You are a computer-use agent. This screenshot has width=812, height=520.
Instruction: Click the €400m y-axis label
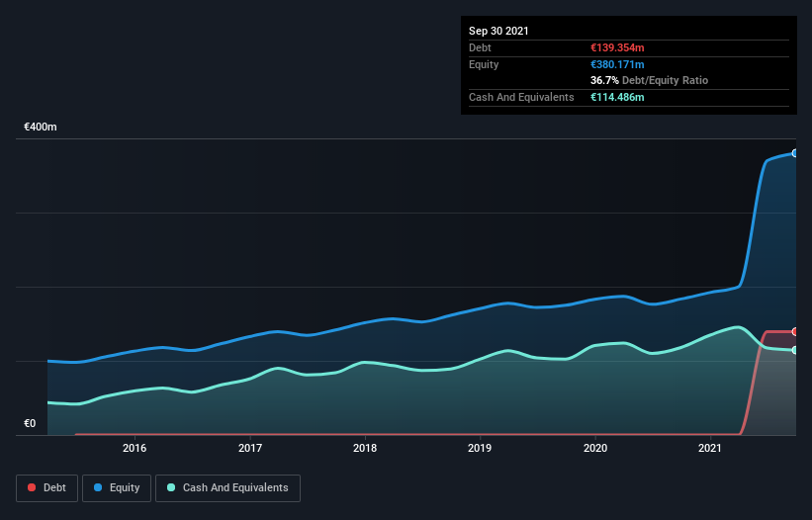[x=41, y=127]
